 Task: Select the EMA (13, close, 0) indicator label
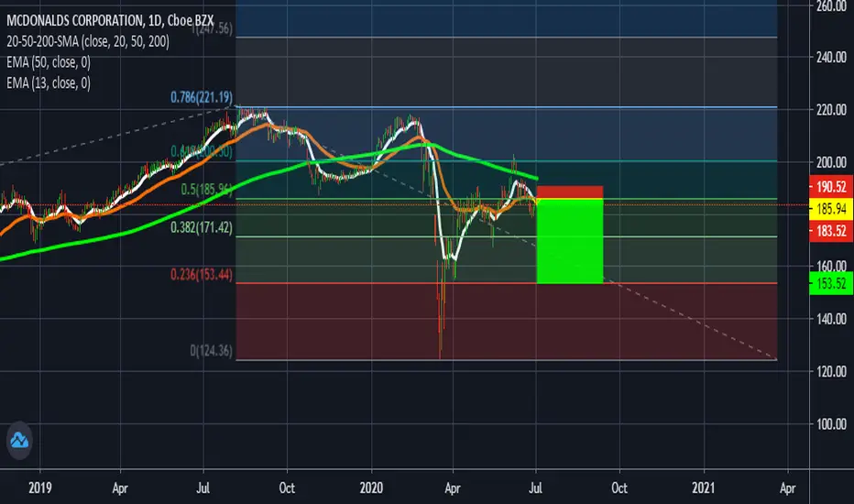click(x=49, y=82)
